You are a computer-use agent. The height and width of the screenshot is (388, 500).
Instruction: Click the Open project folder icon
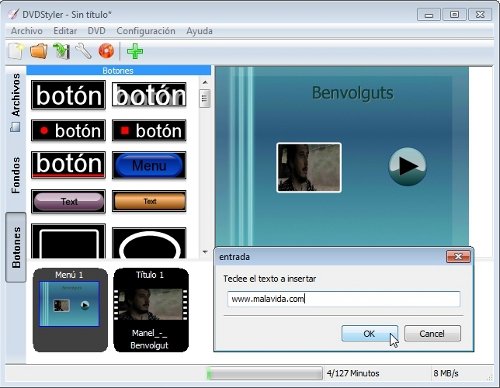pyautogui.click(x=39, y=51)
